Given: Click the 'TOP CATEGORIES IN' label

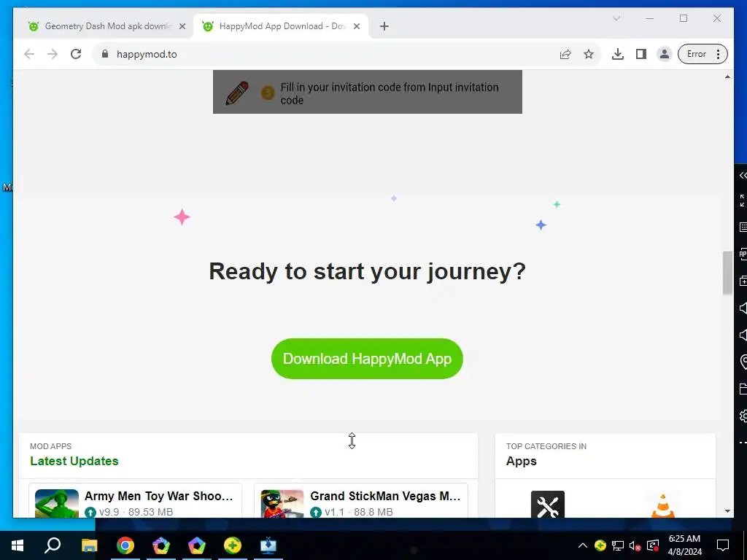Looking at the screenshot, I should pyautogui.click(x=546, y=446).
